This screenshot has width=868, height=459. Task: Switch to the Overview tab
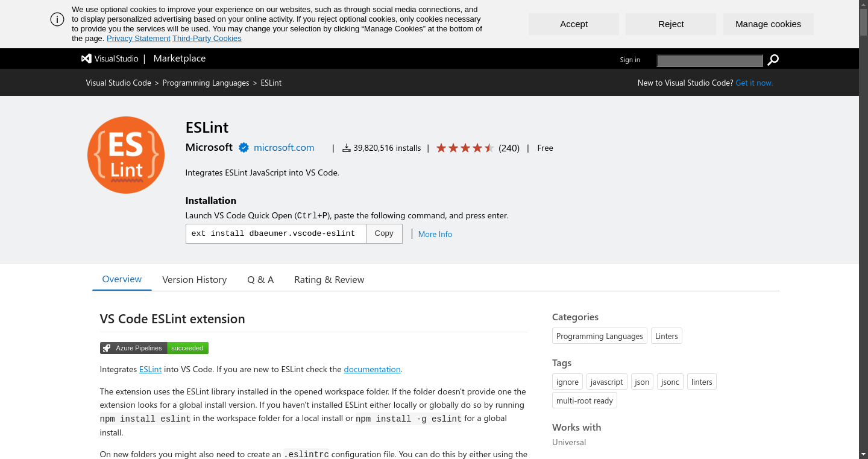[x=122, y=279]
